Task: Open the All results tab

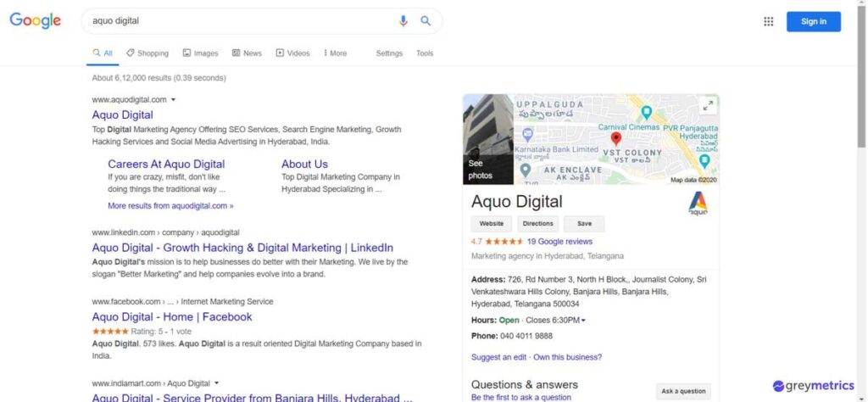Action: (x=103, y=53)
